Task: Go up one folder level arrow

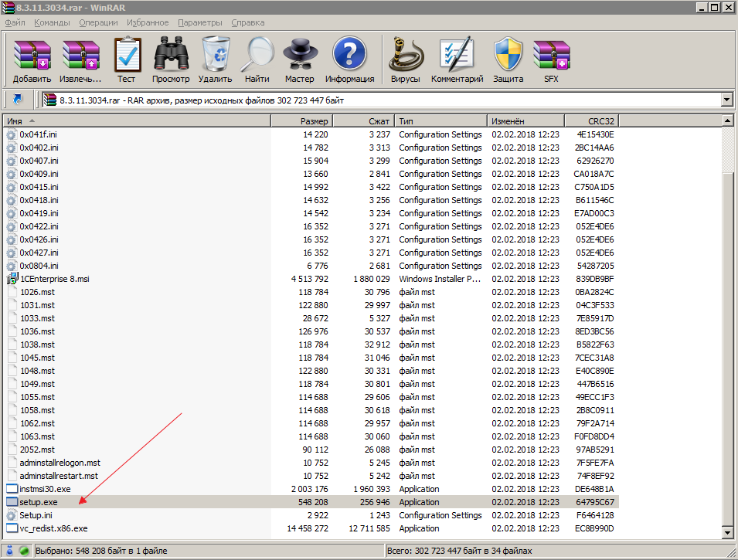Action: pyautogui.click(x=18, y=100)
